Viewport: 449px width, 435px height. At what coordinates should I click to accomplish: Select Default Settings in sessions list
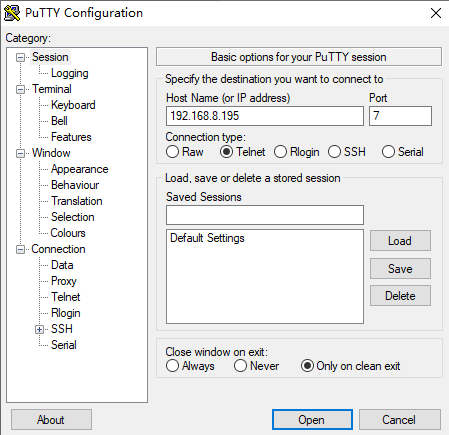point(207,238)
